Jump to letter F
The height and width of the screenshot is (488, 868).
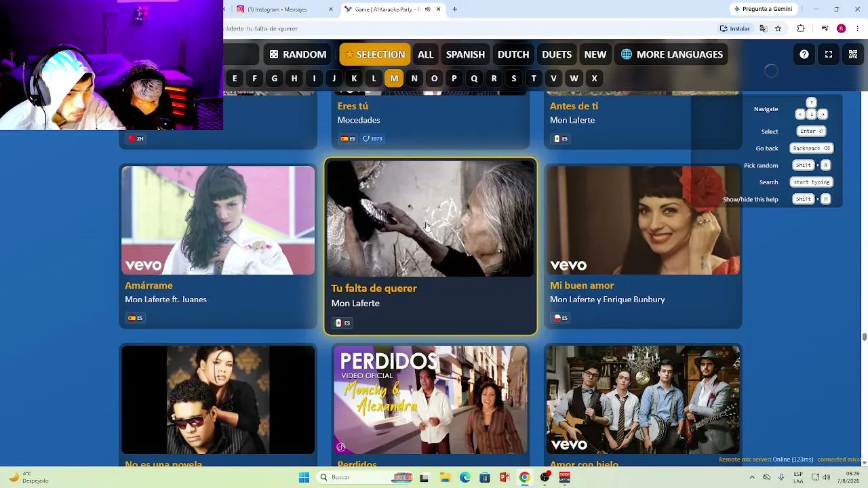coord(254,79)
